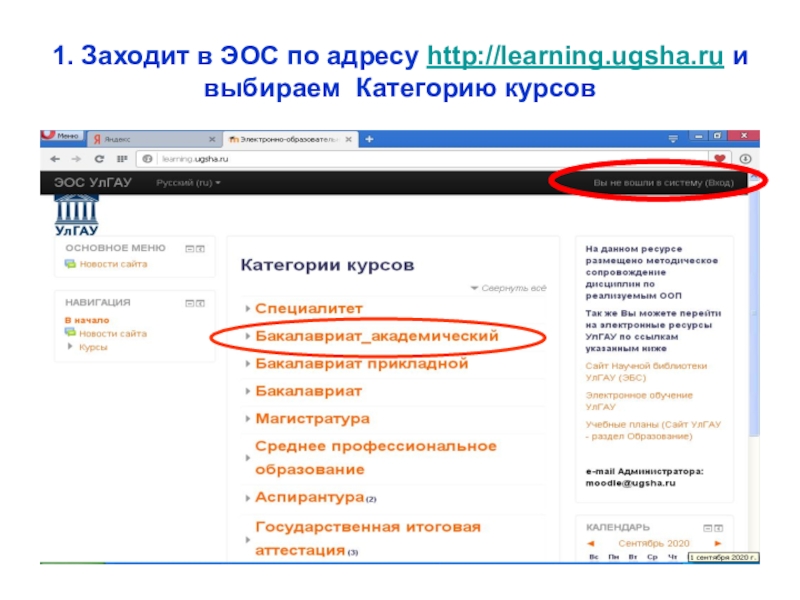Open the tab list menu icon

click(x=673, y=138)
